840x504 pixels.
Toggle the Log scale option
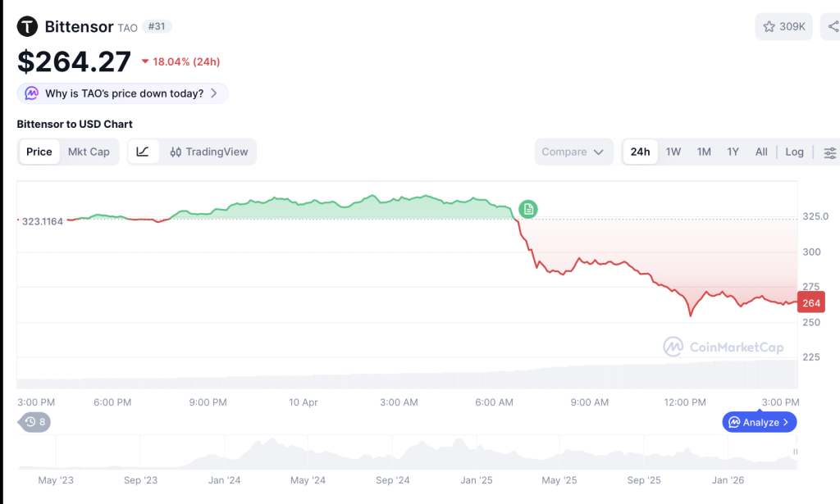click(x=794, y=152)
